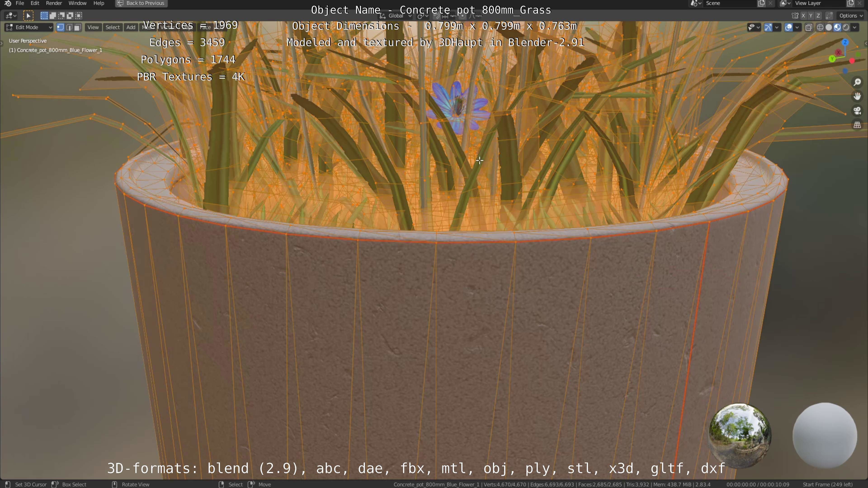Click the add view layer icon
Screen dimensions: 868x488
(x=850, y=3)
